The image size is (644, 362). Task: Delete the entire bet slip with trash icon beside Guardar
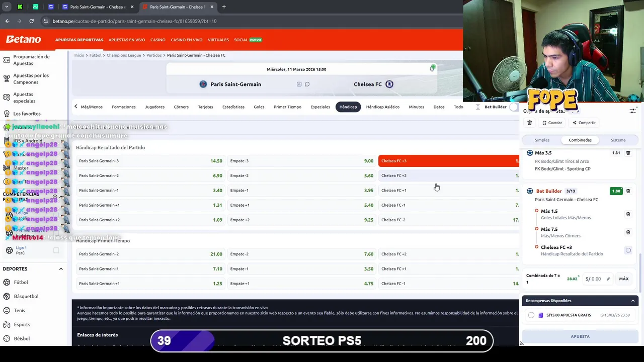529,123
